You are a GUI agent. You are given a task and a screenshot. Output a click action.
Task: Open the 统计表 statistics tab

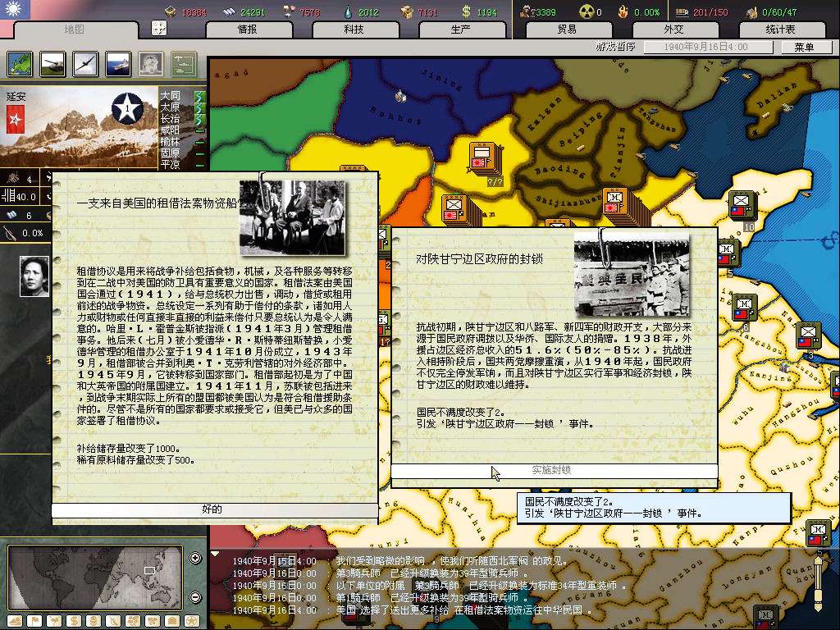click(x=781, y=30)
